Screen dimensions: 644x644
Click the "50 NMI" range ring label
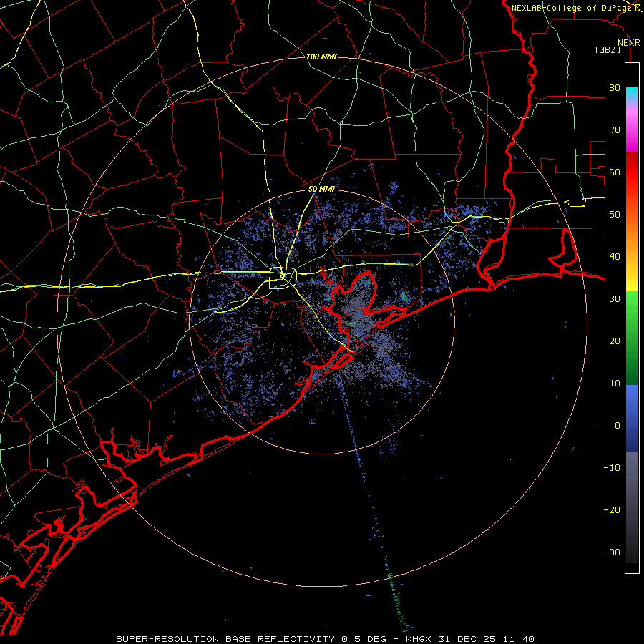[321, 190]
